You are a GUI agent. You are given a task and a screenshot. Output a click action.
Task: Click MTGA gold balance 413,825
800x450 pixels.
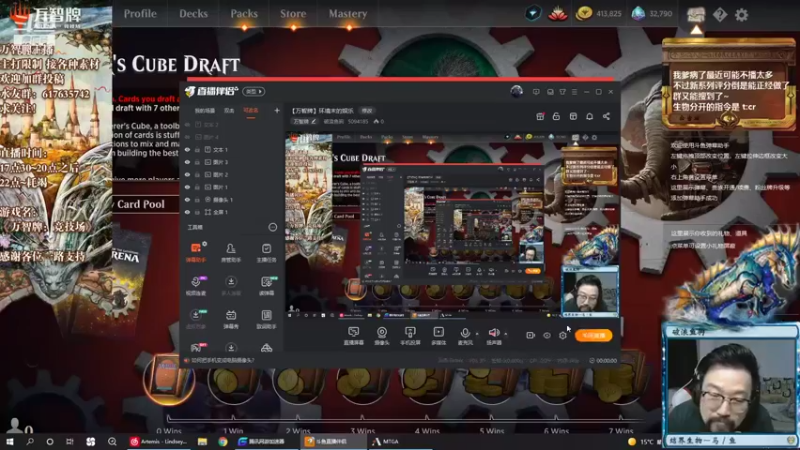point(598,14)
